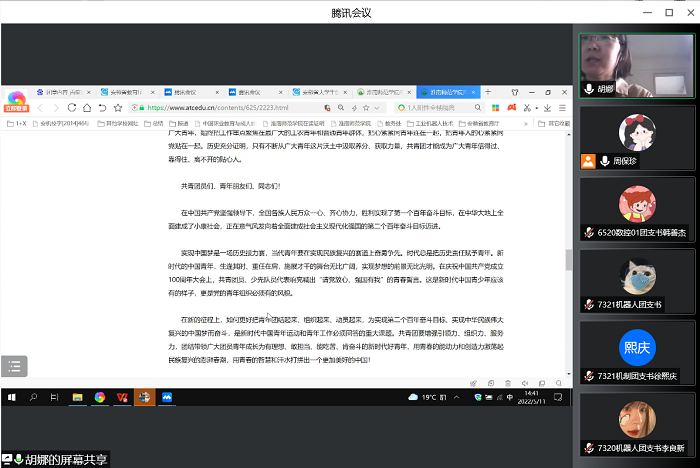
Task: Open the colorful apps grid icon
Action: tap(495, 108)
